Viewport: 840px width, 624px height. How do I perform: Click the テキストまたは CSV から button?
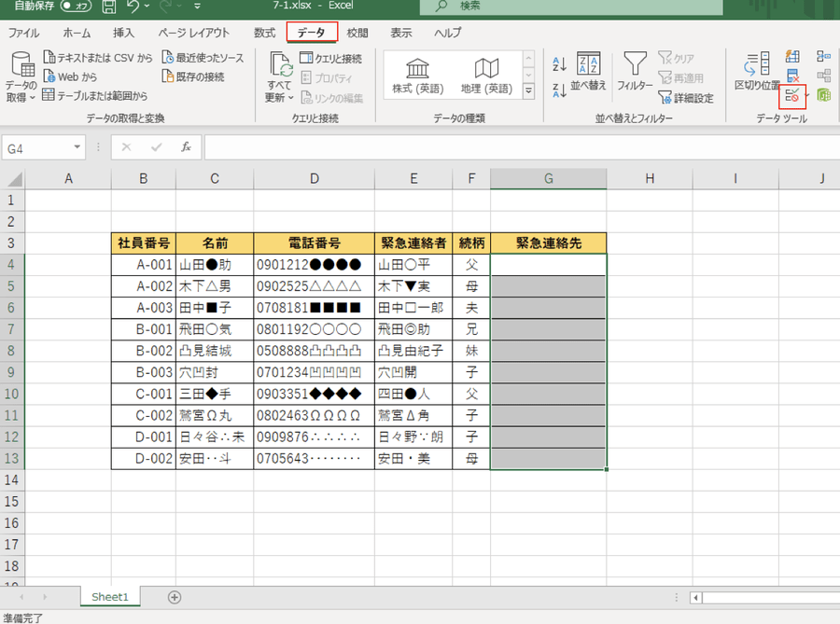click(x=97, y=58)
